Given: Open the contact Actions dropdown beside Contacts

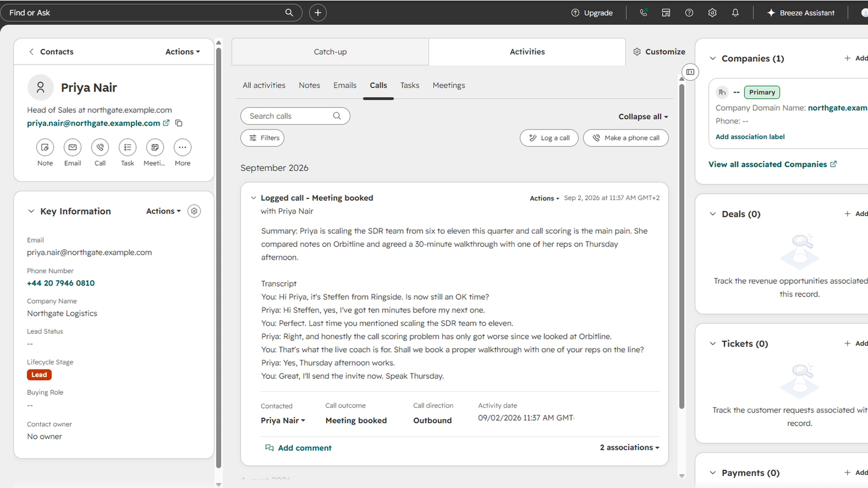Looking at the screenshot, I should pyautogui.click(x=183, y=52).
